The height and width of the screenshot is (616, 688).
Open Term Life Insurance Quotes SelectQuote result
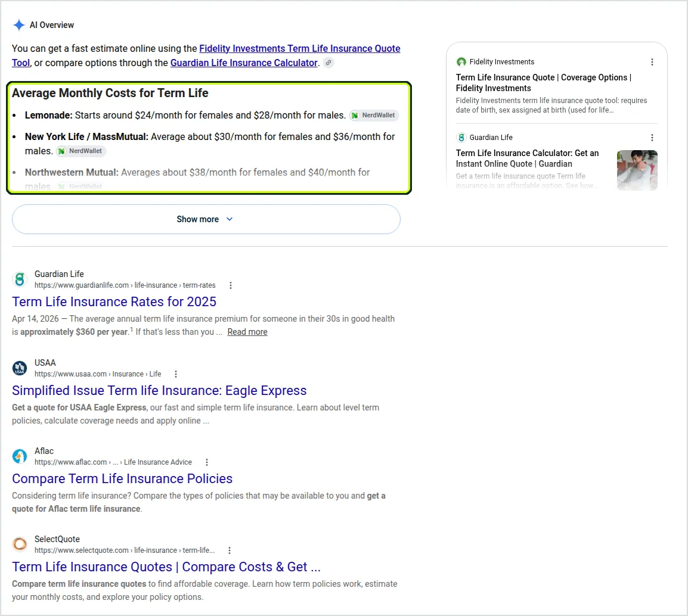pyautogui.click(x=166, y=567)
